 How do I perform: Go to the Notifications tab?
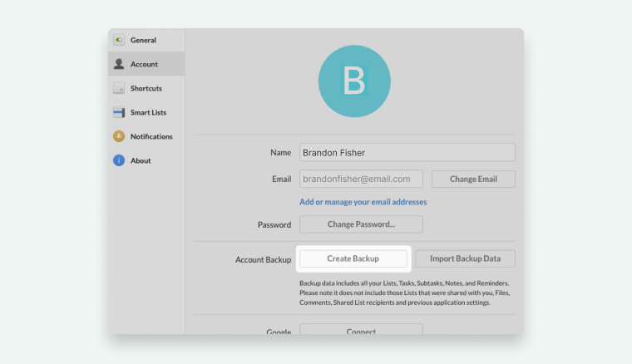(151, 136)
